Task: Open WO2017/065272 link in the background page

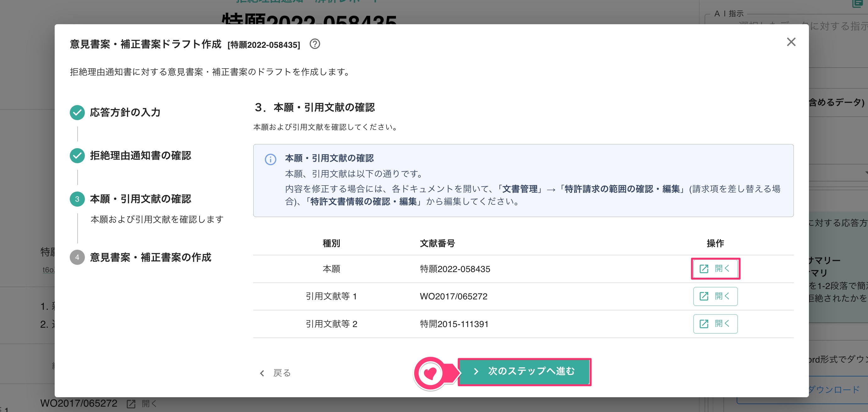Action: pos(79,403)
